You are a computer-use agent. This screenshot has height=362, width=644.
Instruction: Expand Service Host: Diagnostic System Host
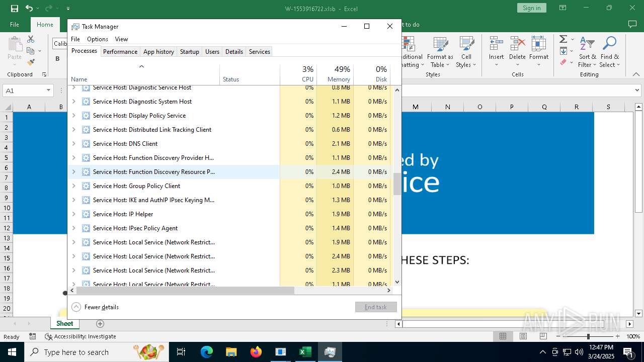coord(73,102)
